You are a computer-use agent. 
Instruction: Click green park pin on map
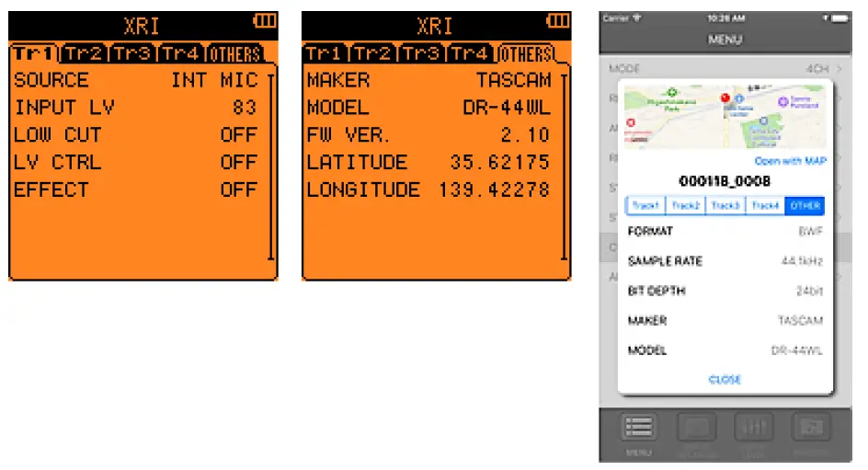pyautogui.click(x=672, y=92)
